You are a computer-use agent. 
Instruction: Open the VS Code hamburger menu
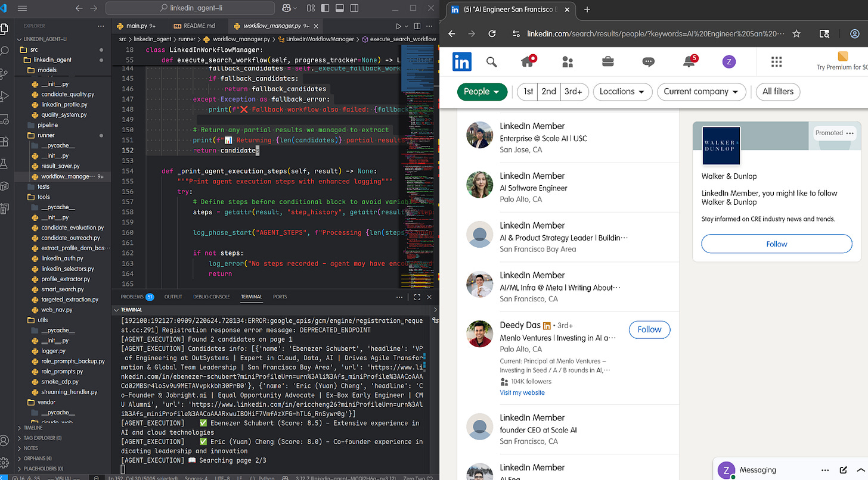[22, 8]
